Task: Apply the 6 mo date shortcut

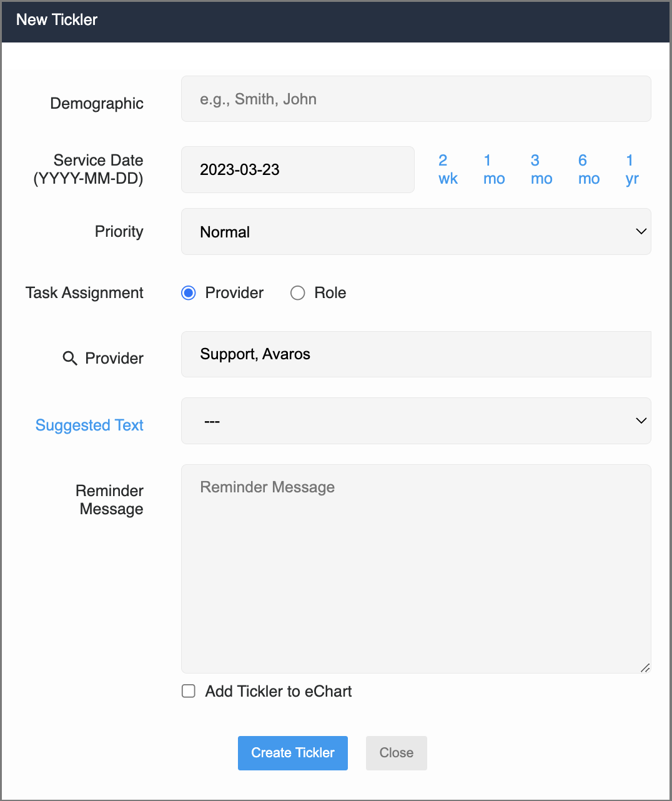Action: tap(588, 169)
